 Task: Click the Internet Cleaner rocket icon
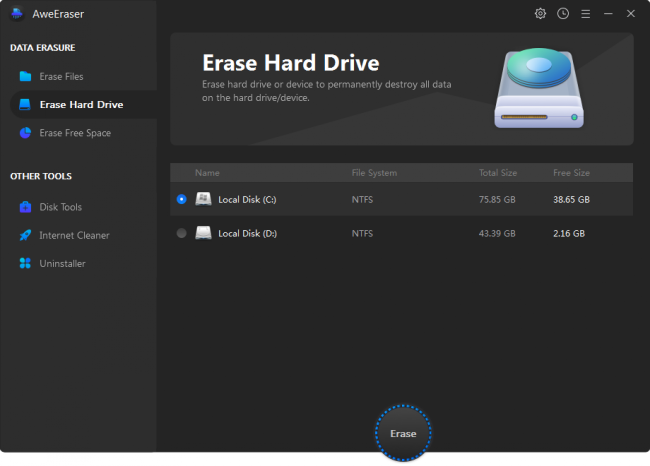click(25, 235)
